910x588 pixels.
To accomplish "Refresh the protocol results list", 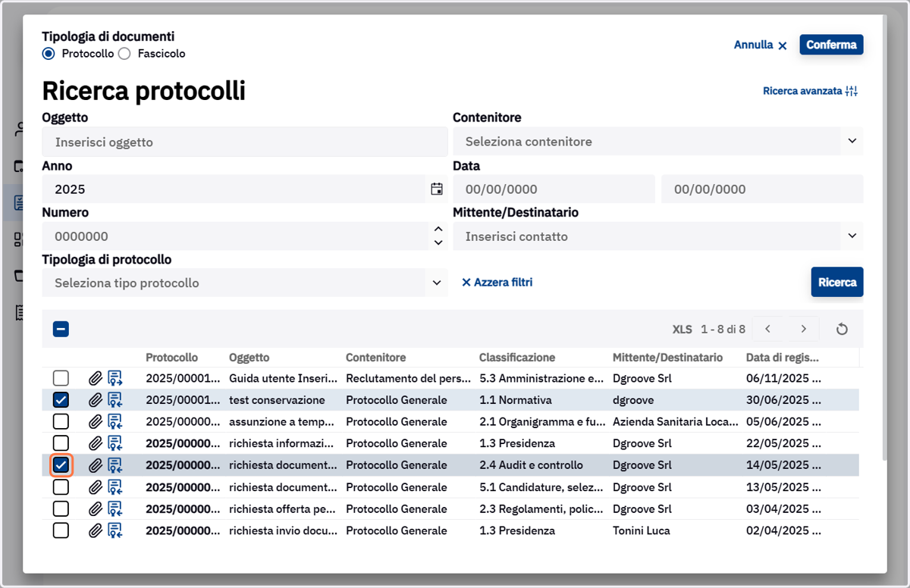I will [842, 329].
